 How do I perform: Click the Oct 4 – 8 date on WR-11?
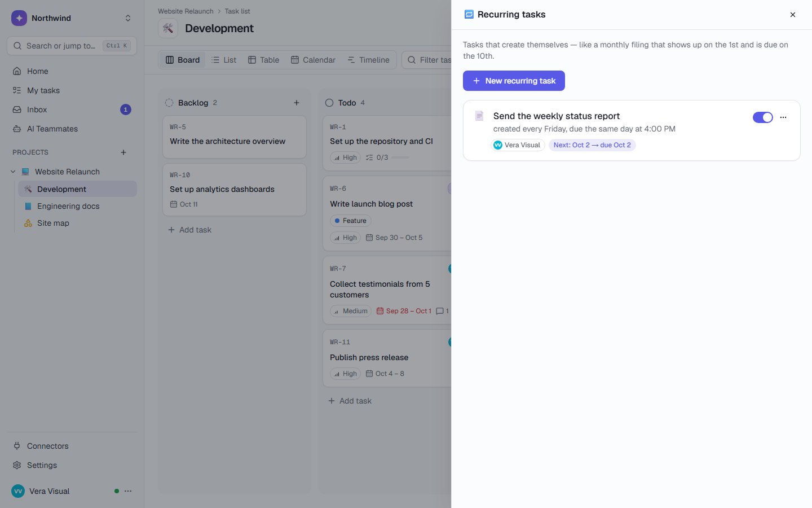tap(385, 374)
